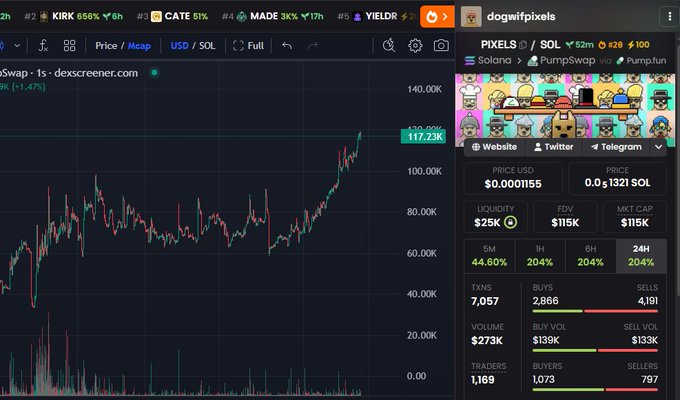
Task: Click the TRADERS 1,169 value
Action: [x=483, y=380]
